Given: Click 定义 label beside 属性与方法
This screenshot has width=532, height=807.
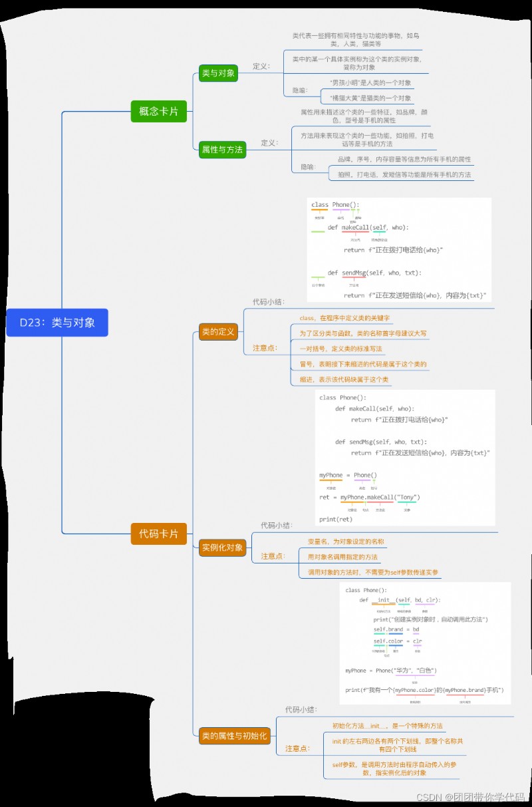Looking at the screenshot, I should tap(269, 142).
